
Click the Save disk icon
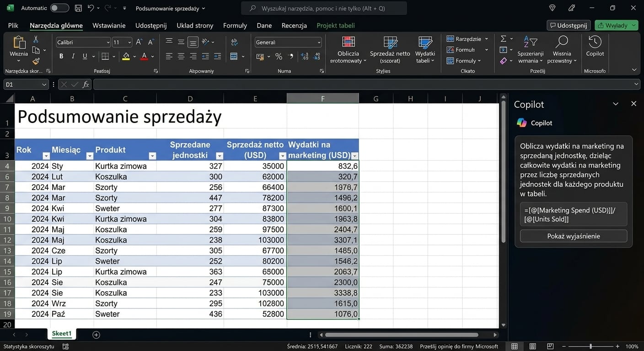click(x=78, y=8)
